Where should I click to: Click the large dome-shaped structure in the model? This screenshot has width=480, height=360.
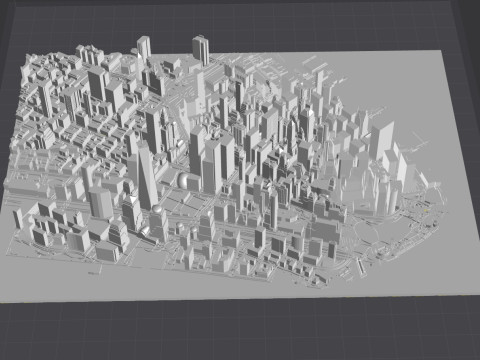point(183,180)
